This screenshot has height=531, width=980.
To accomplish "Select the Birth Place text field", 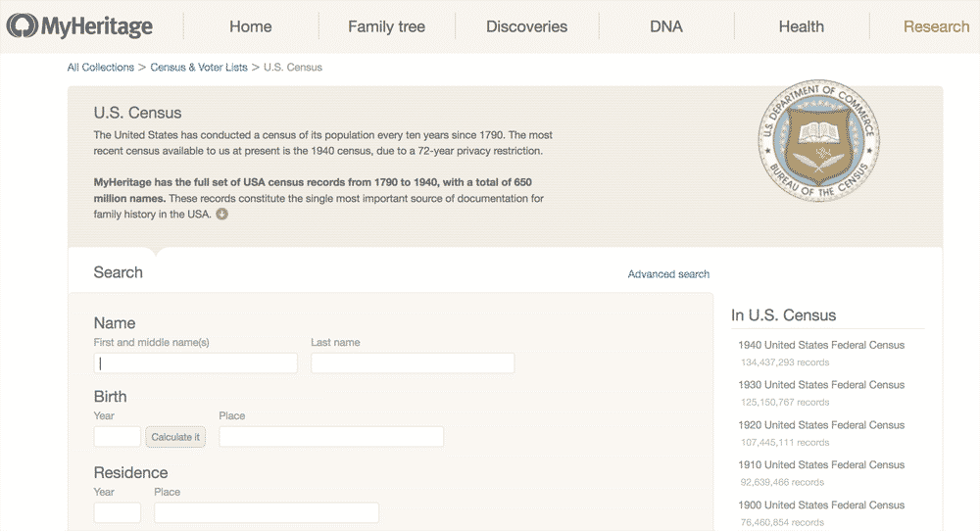I will pos(331,437).
